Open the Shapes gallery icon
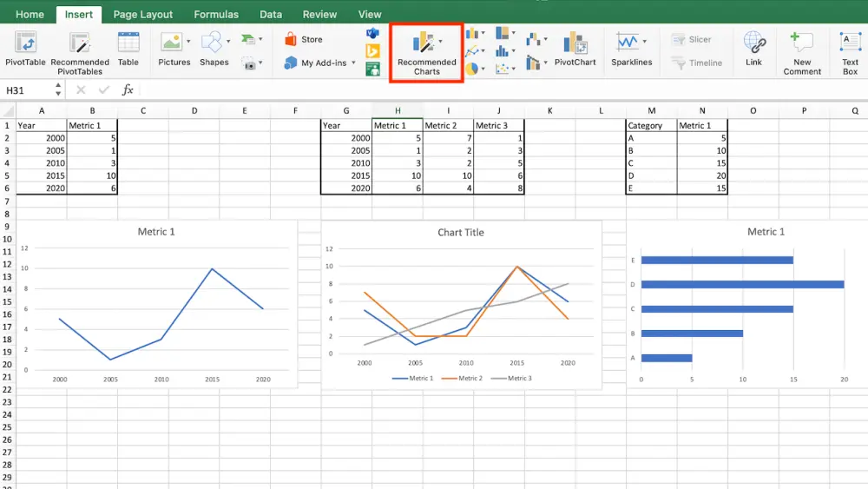 pyautogui.click(x=212, y=42)
